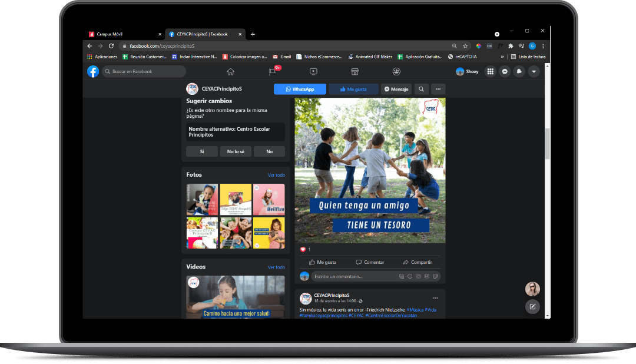Open the yellow photo thumbnail in Fotos
Viewport: 636px width, 364px height.
(x=236, y=199)
